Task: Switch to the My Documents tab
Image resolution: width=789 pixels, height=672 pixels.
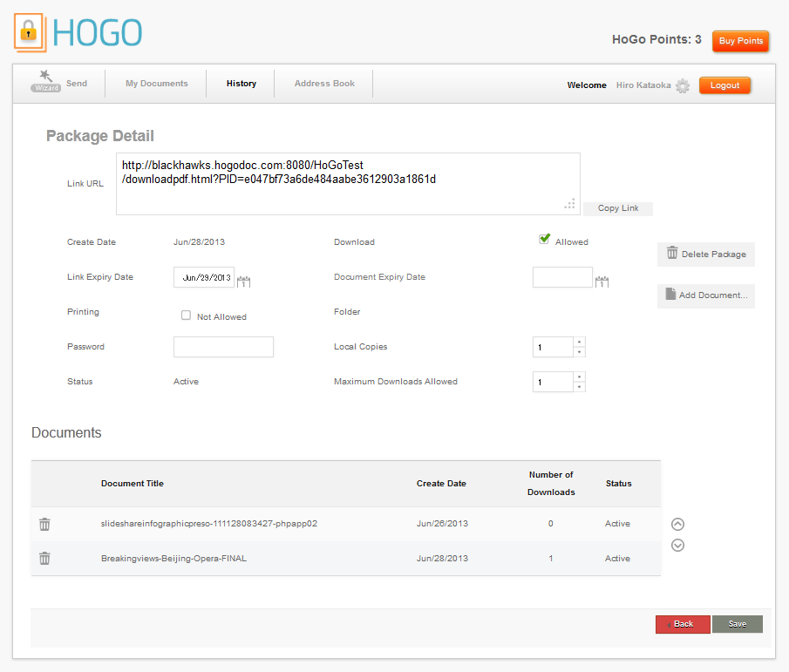Action: 156,84
